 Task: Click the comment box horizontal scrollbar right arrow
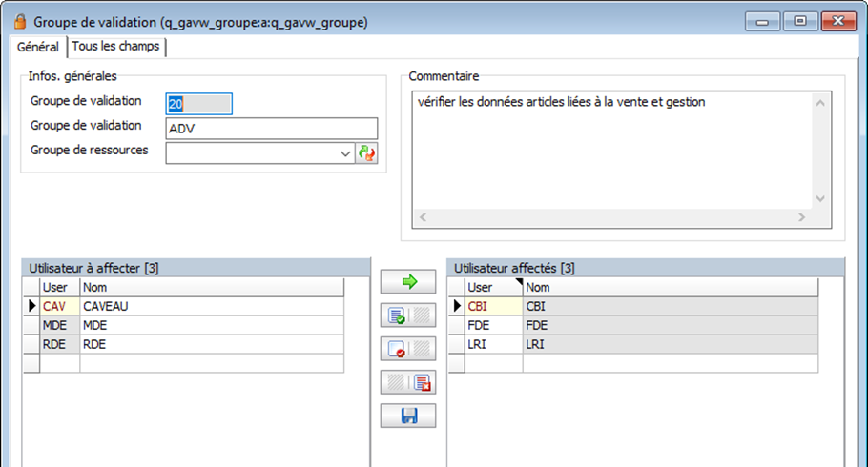[802, 218]
